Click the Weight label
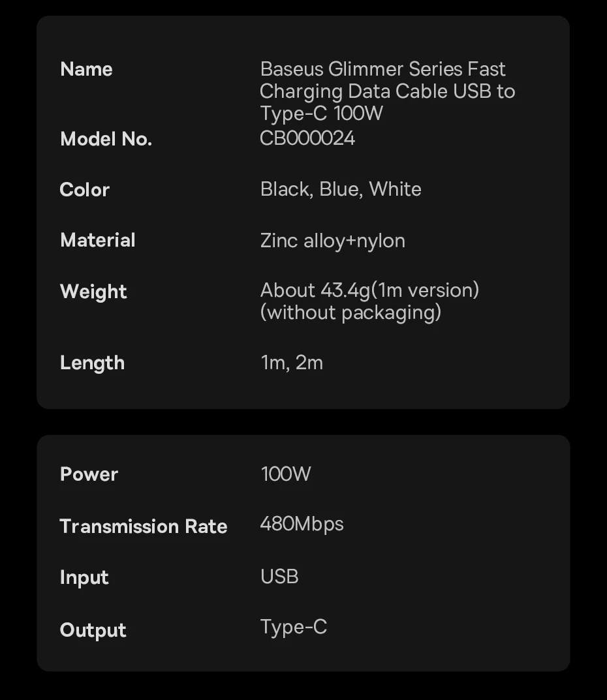607x700 pixels. [93, 292]
